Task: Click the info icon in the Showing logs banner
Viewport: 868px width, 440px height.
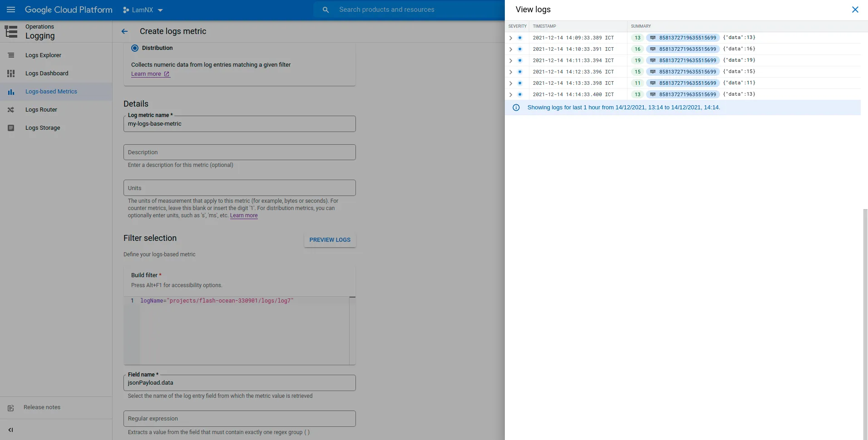Action: click(516, 108)
